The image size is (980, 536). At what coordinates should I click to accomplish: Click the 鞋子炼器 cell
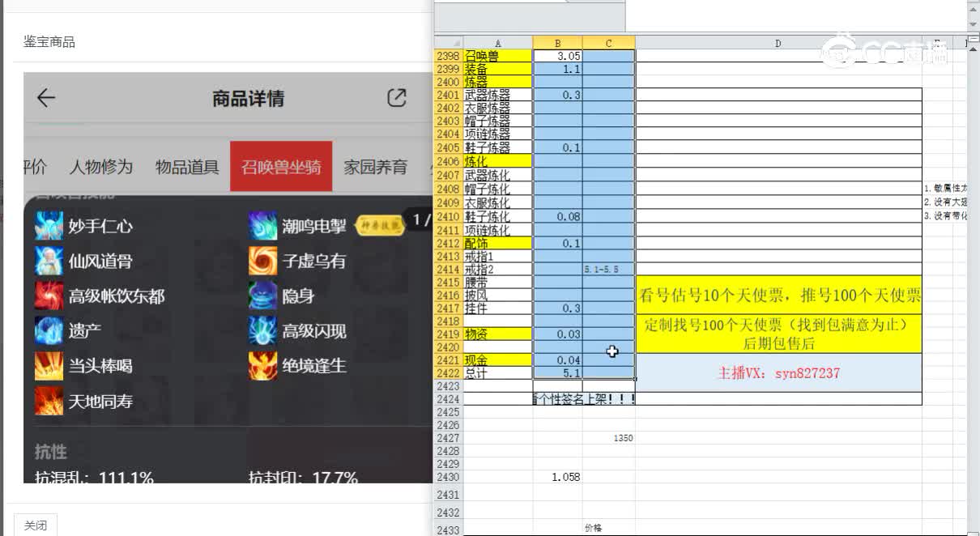pos(497,147)
